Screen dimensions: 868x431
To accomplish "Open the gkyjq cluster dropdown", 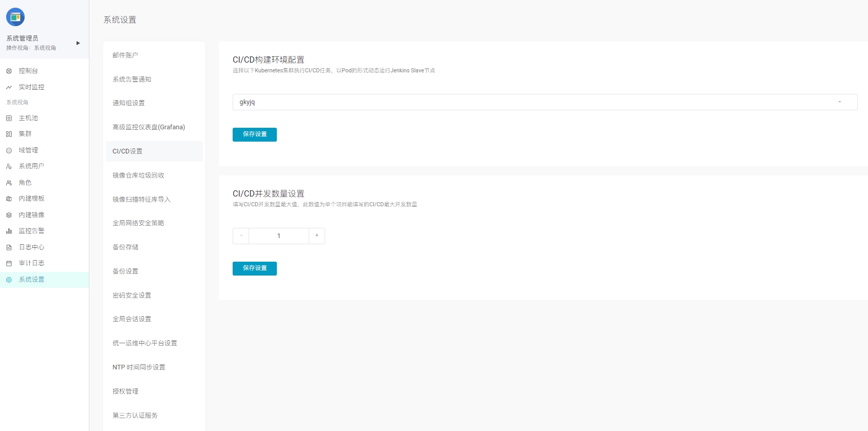I will coord(545,102).
